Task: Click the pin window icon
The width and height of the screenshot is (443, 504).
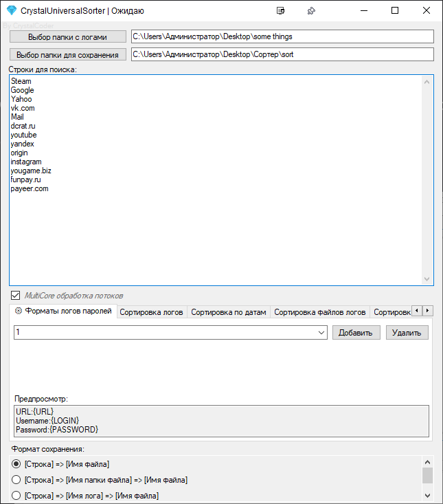Action: (311, 11)
